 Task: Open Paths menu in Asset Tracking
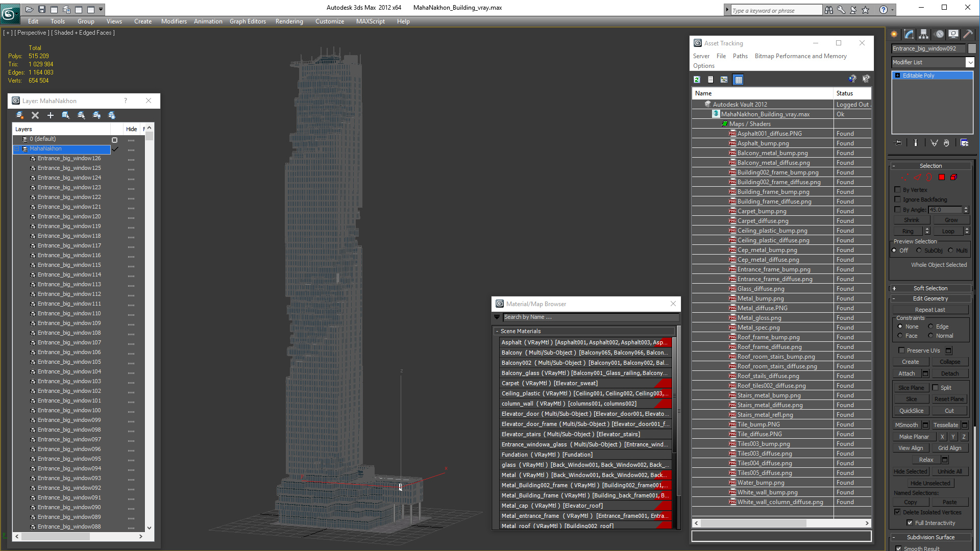[x=740, y=56]
